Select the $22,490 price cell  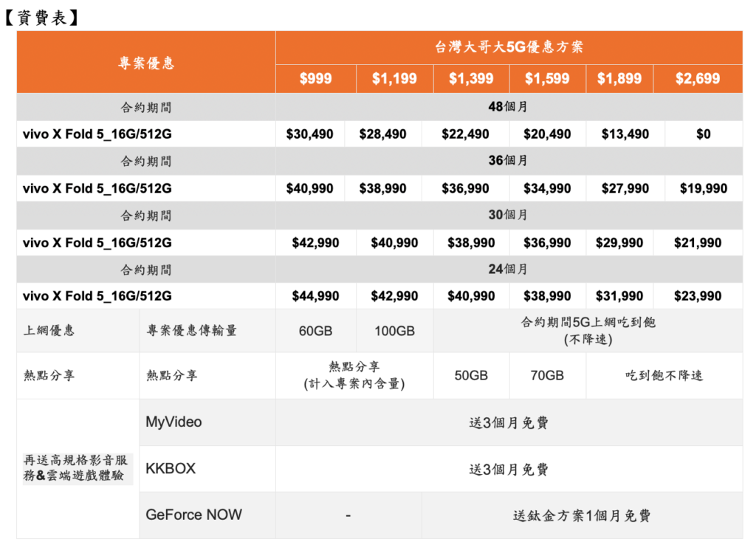click(465, 134)
